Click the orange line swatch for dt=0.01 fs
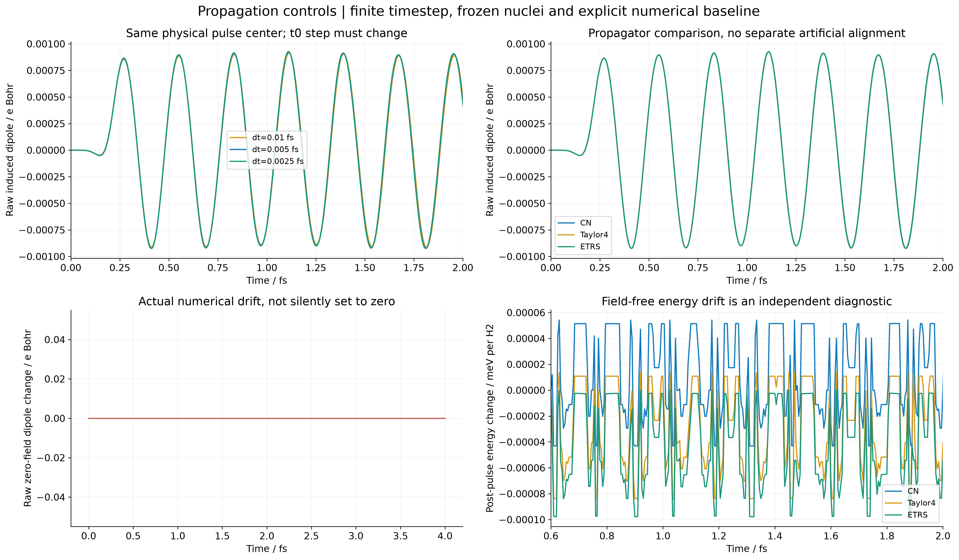959x560 pixels. pos(239,138)
